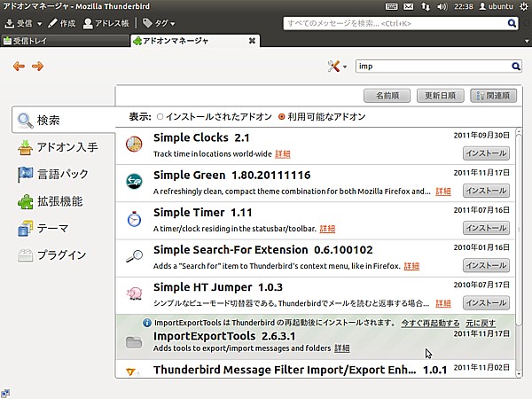Sort results by 更新日順
The image size is (532, 399).
click(x=440, y=96)
